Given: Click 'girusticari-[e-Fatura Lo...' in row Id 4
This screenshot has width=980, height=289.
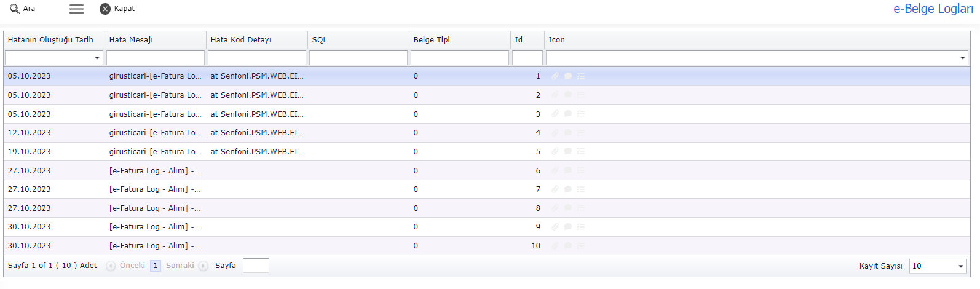Looking at the screenshot, I should 156,133.
